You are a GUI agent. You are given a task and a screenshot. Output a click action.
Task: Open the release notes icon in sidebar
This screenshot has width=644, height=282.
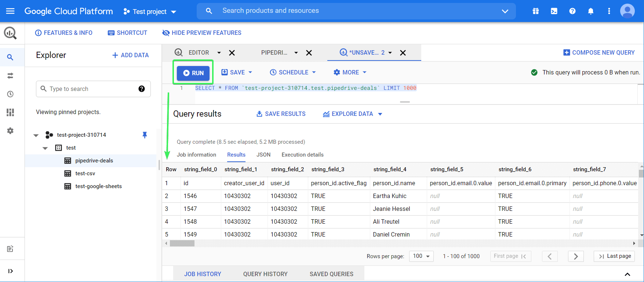click(x=10, y=249)
